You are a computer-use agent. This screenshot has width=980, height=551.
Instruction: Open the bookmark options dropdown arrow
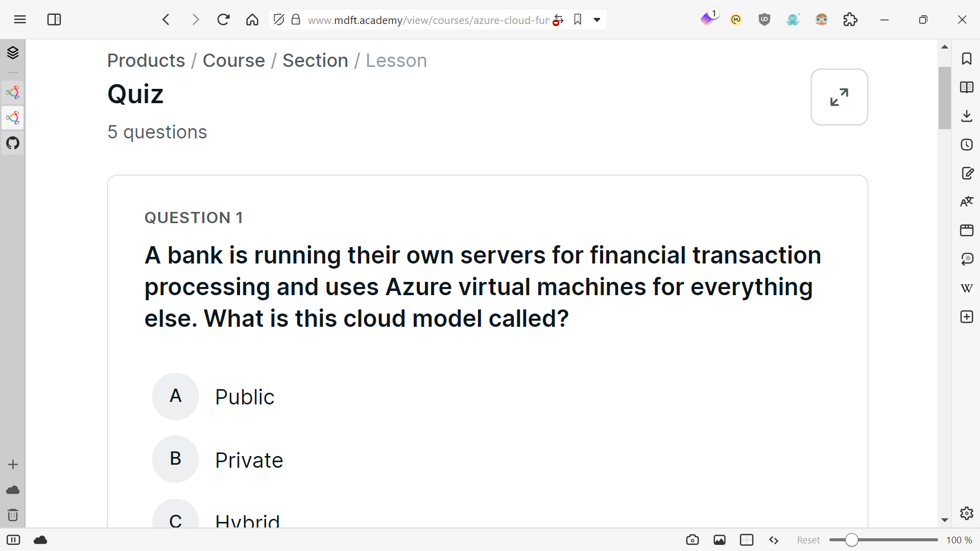tap(597, 19)
